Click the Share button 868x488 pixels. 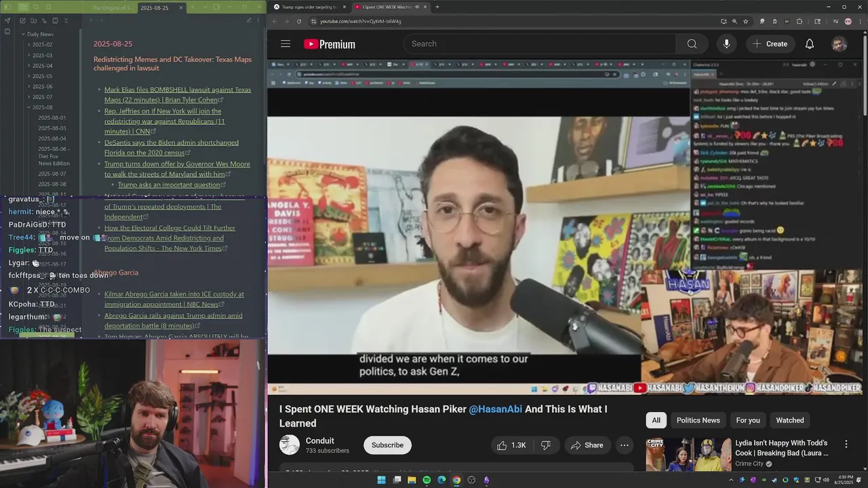click(x=587, y=445)
